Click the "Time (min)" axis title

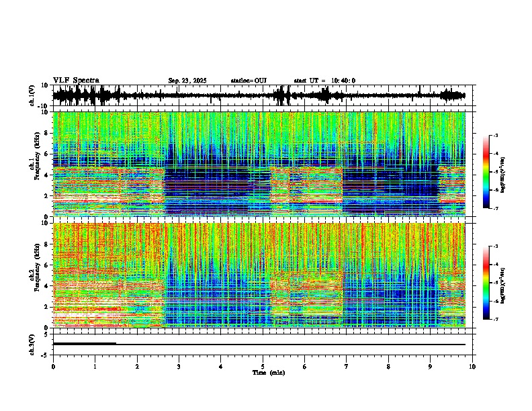(x=269, y=373)
